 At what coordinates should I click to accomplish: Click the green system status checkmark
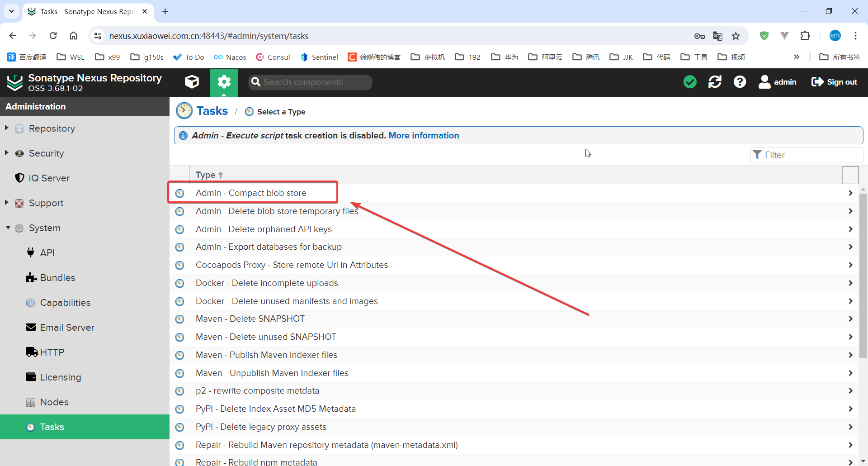(689, 82)
